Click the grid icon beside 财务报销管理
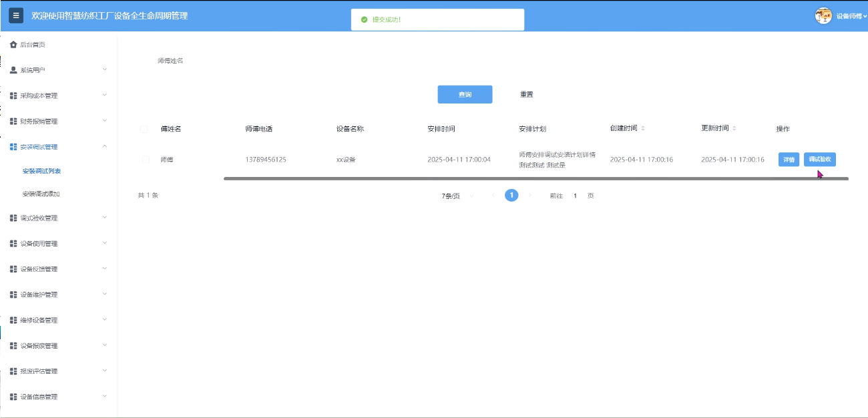868x418 pixels. point(13,122)
